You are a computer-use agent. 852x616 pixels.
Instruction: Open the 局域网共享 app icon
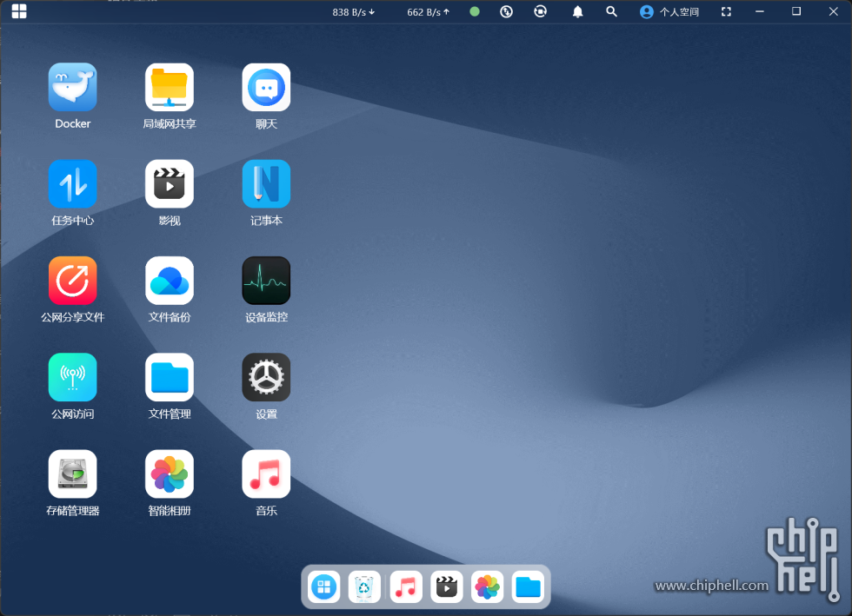pyautogui.click(x=170, y=88)
